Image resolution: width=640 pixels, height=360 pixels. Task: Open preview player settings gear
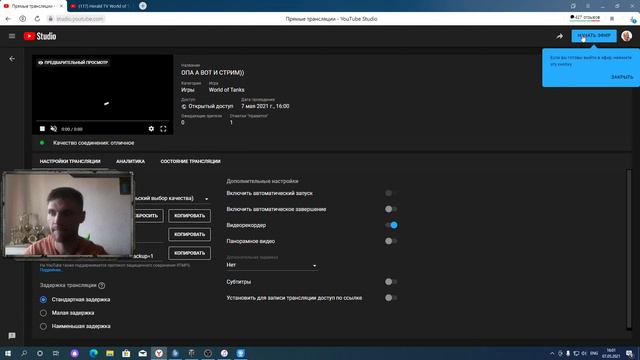point(151,129)
